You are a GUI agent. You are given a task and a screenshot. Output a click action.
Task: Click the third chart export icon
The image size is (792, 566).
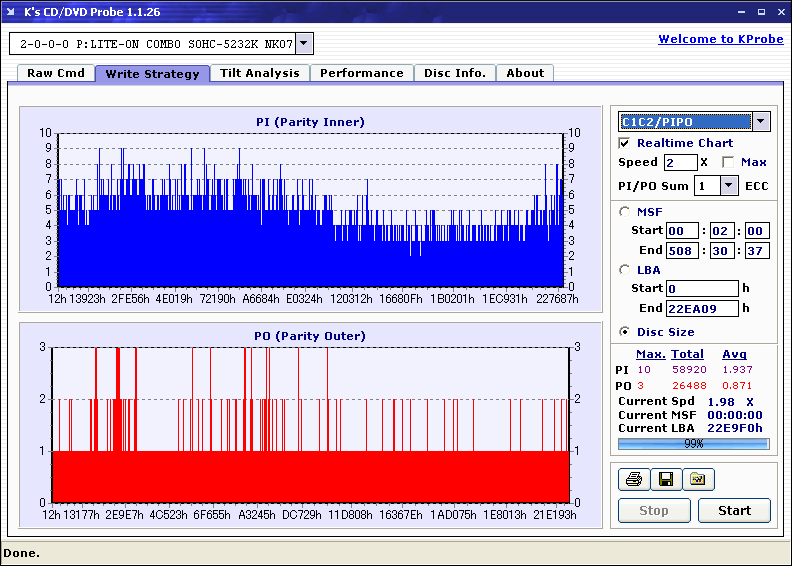[x=698, y=480]
